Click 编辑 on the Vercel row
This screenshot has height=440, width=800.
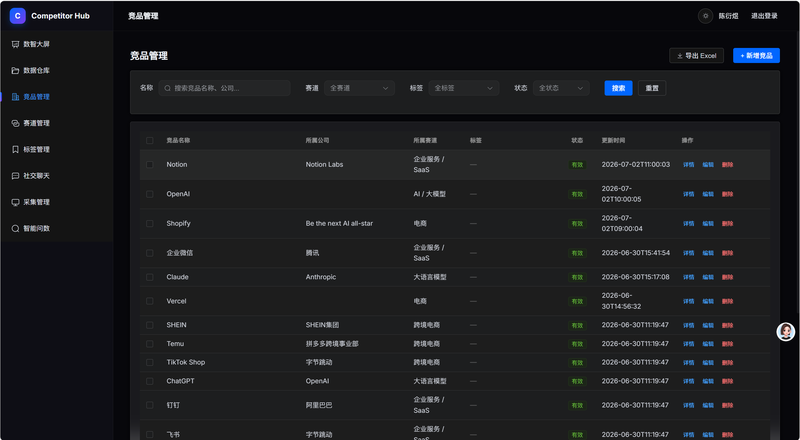pos(708,301)
